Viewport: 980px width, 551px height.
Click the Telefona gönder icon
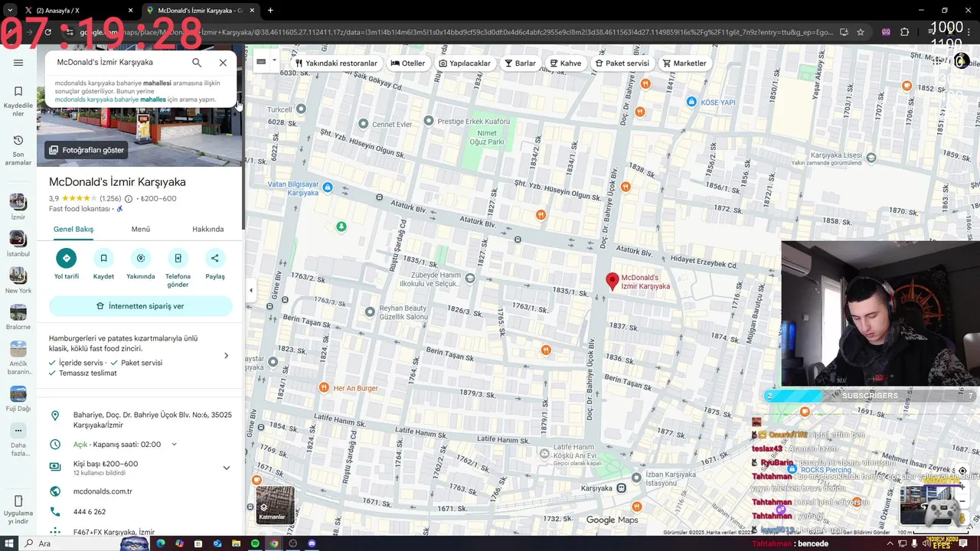[178, 258]
